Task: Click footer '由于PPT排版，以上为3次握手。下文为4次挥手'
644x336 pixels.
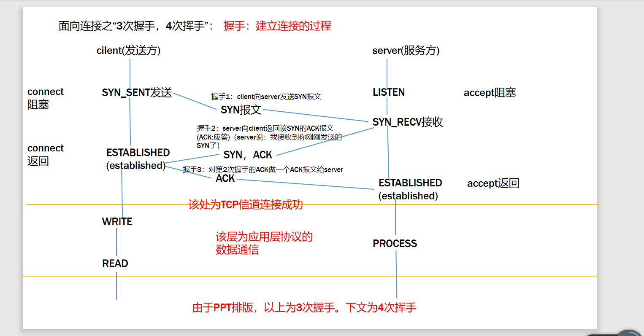Action: 304,307
